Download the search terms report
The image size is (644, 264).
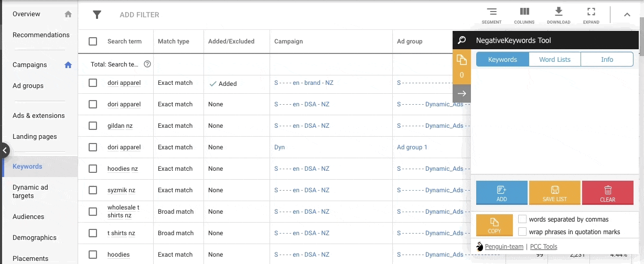tap(559, 15)
